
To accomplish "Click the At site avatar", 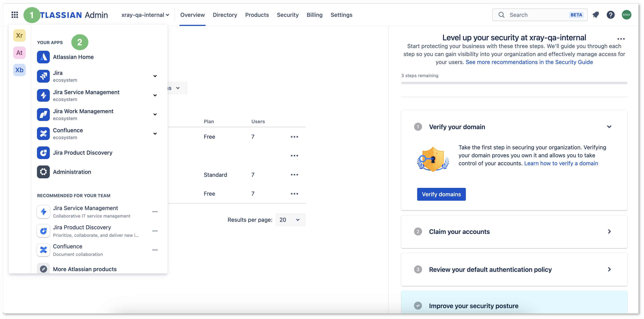I will (19, 53).
